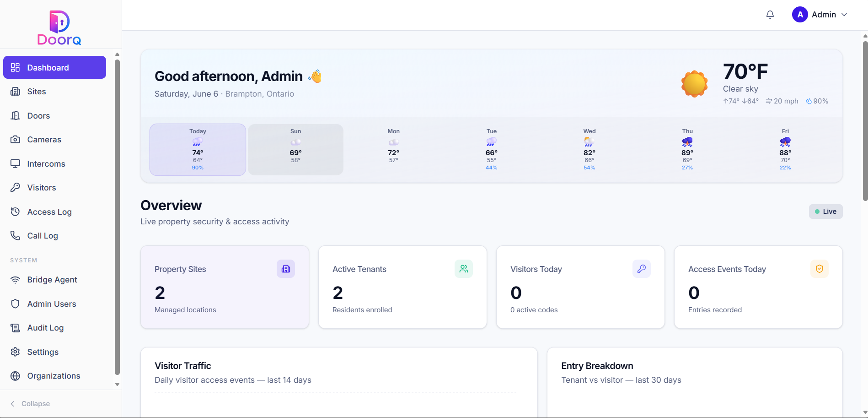Click the Entry Breakdown heading
Viewport: 868px width, 418px height.
(x=597, y=366)
